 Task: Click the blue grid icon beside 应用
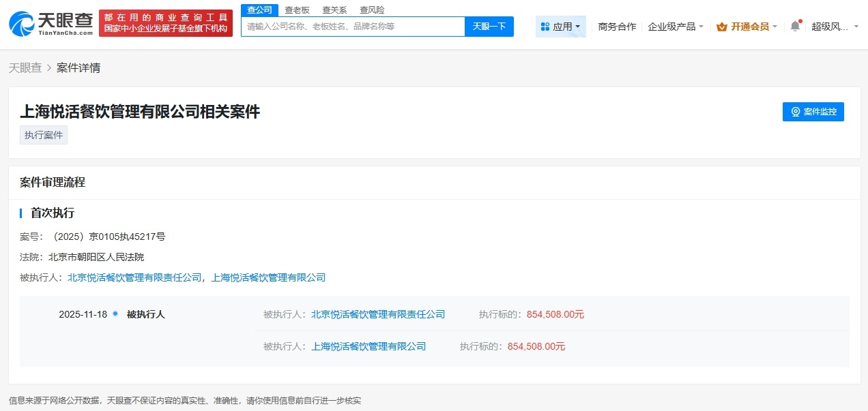point(544,26)
